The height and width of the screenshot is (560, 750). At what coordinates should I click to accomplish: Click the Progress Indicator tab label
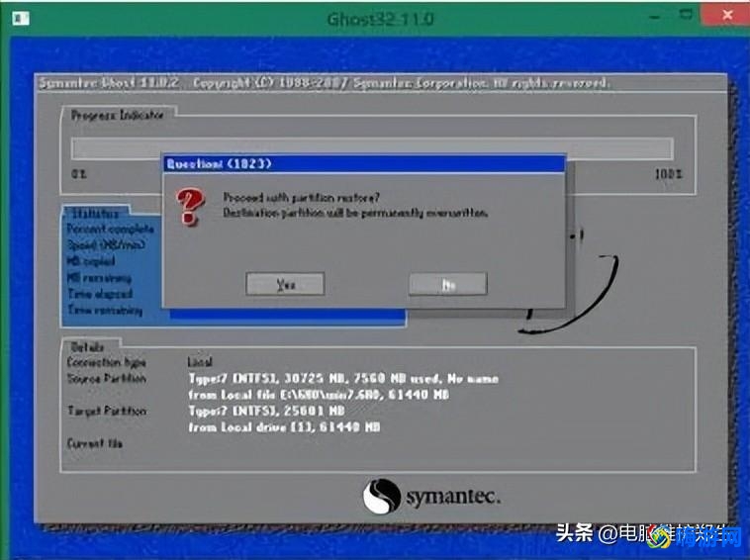pyautogui.click(x=117, y=115)
